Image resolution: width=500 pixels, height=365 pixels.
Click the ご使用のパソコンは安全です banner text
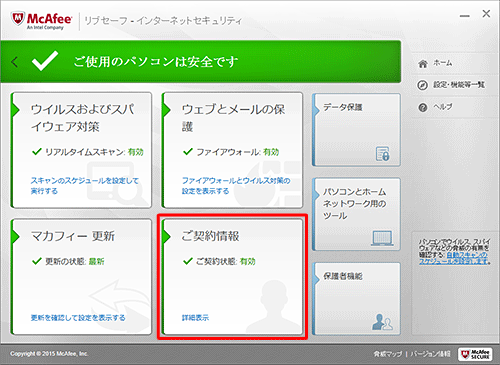pos(156,62)
